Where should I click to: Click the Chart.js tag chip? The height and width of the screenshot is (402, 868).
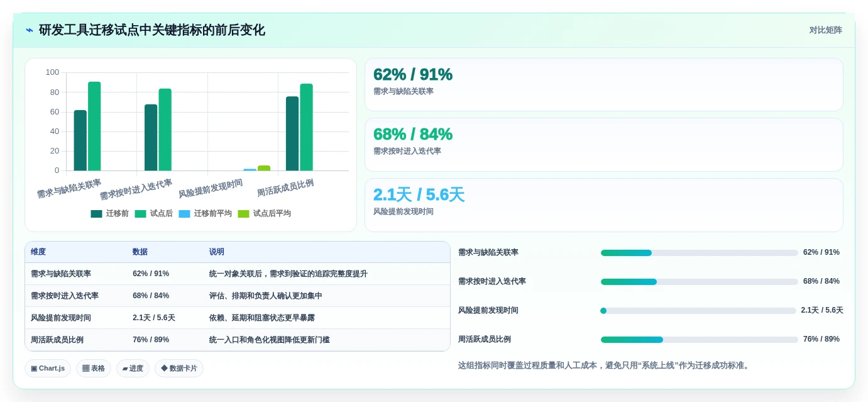[x=48, y=369]
